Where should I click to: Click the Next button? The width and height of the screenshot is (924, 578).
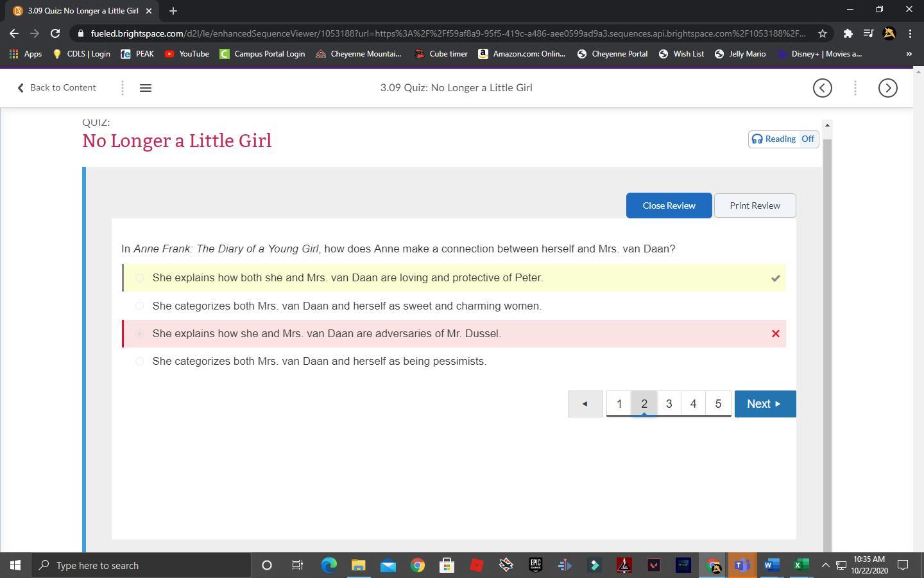coord(766,404)
